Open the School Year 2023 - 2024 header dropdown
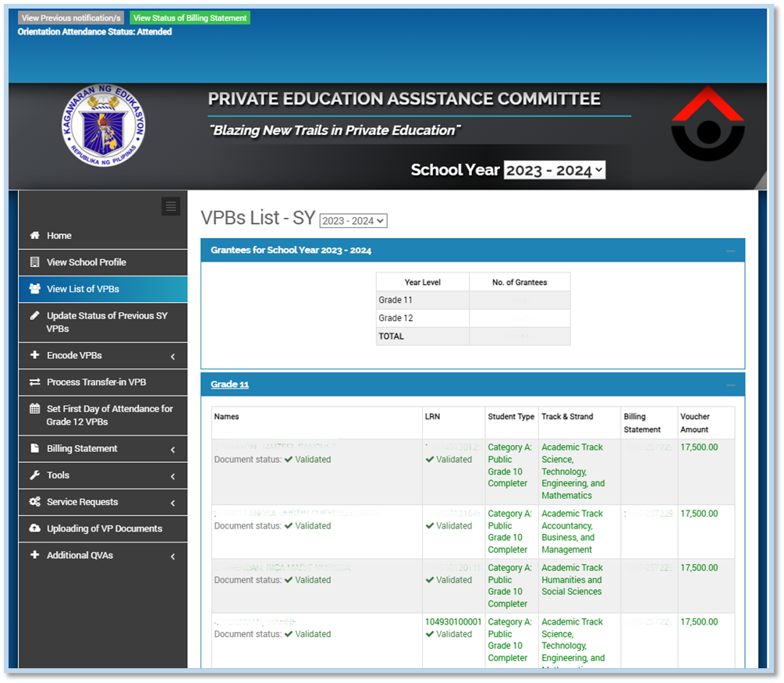The width and height of the screenshot is (784, 683). click(x=555, y=170)
